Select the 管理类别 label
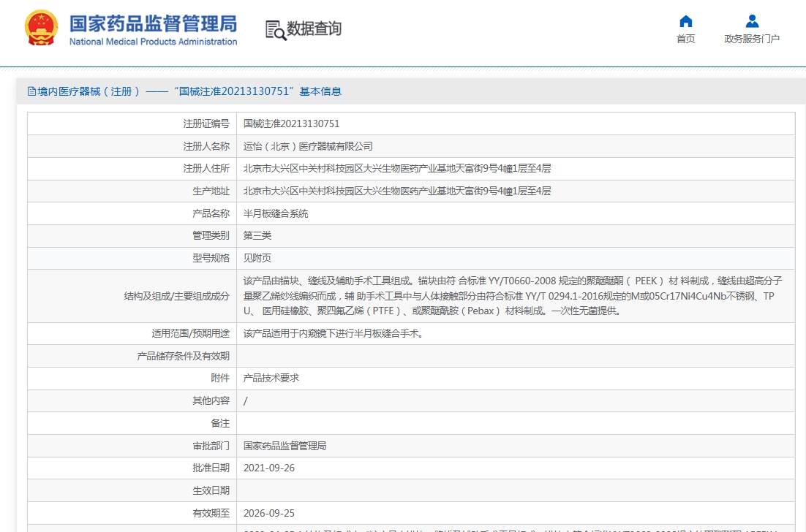This screenshot has width=806, height=532. coord(211,236)
